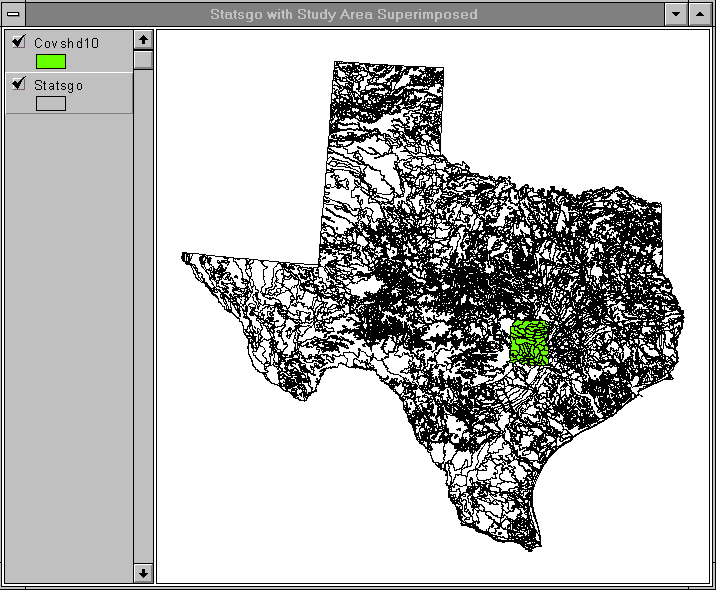Image resolution: width=716 pixels, height=590 pixels.
Task: Select the Statsgo theme name
Action: (58, 86)
